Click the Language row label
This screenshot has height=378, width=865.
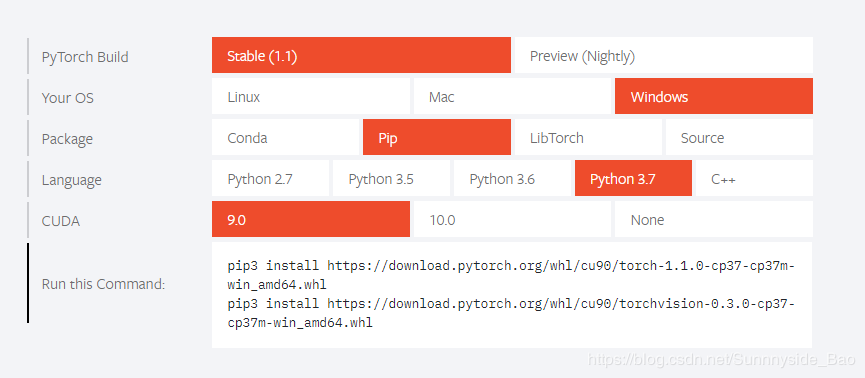click(72, 180)
